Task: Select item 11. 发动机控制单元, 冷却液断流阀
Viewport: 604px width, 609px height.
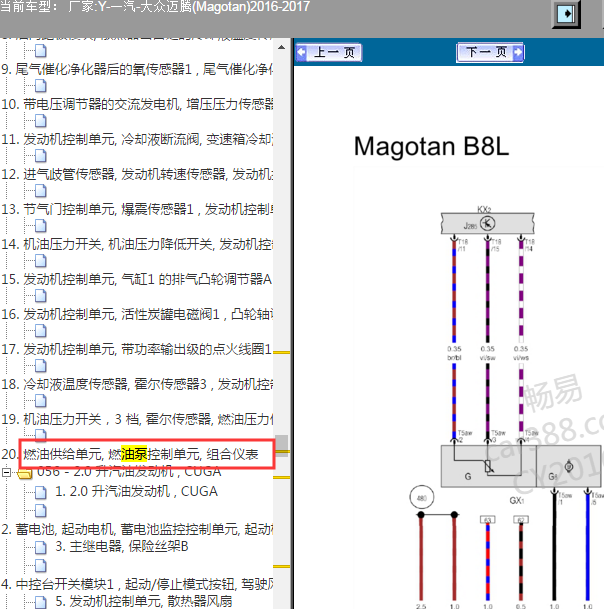Action: [x=137, y=139]
